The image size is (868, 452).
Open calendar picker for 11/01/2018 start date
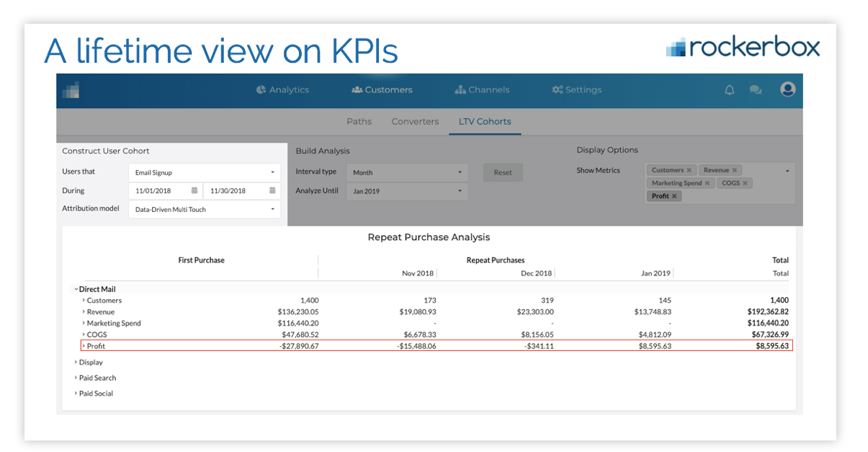click(194, 191)
